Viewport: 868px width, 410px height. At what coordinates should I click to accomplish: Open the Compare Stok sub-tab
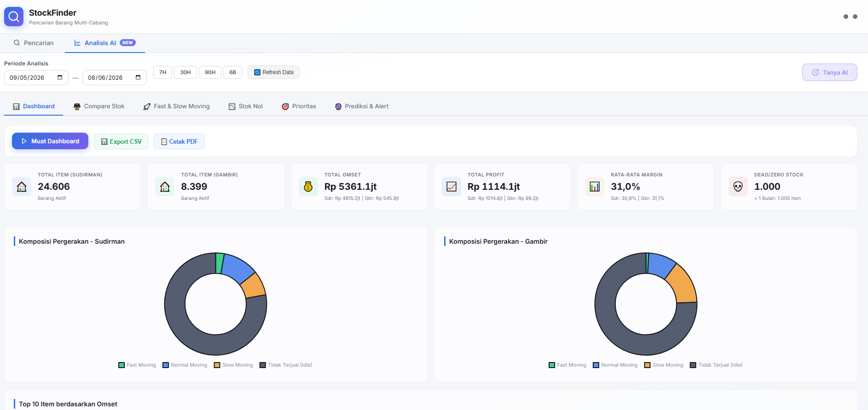tap(99, 106)
